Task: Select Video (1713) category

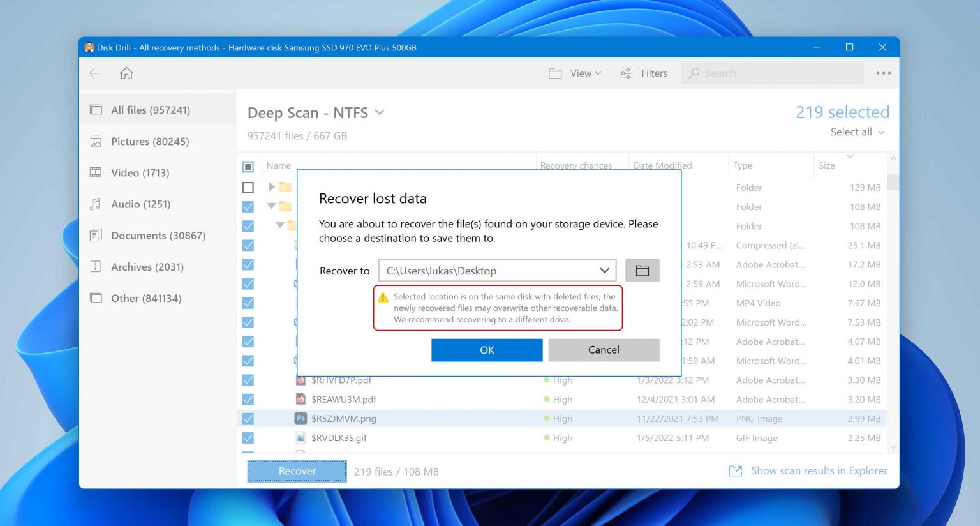Action: point(158,172)
